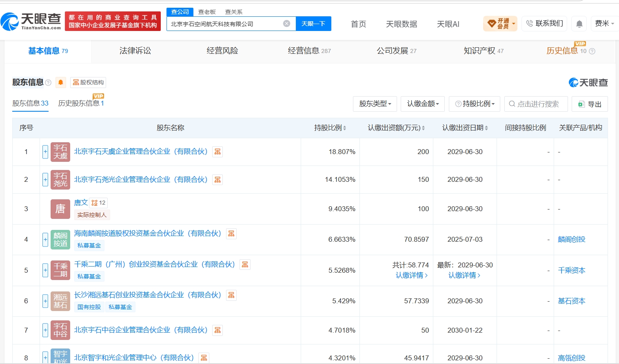Switch to the 经营风险 tab

point(222,51)
